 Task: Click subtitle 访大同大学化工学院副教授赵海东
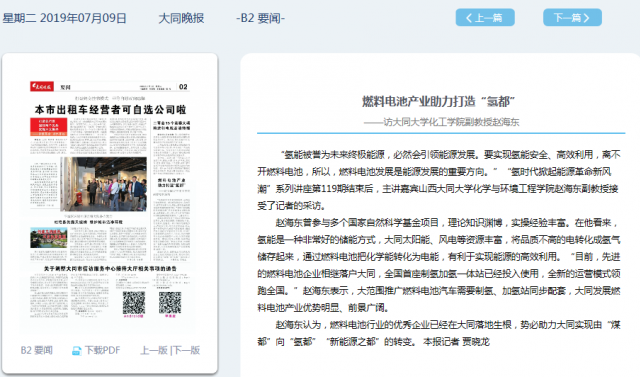[441, 122]
